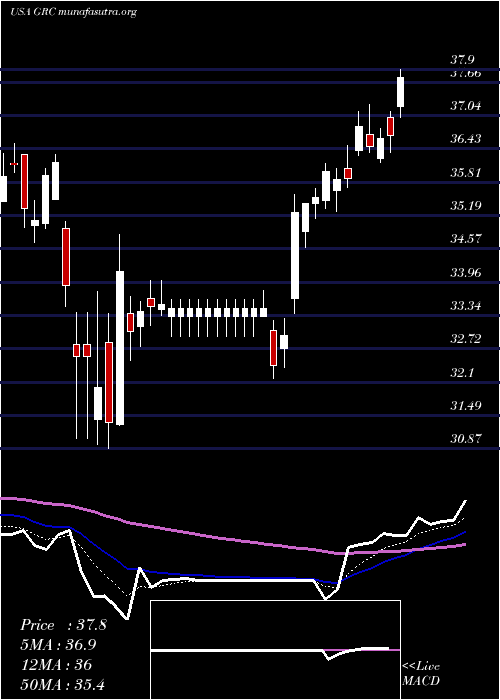The height and width of the screenshot is (700, 500).
Task: Click the 32.72 price axis label
Action: (466, 339)
